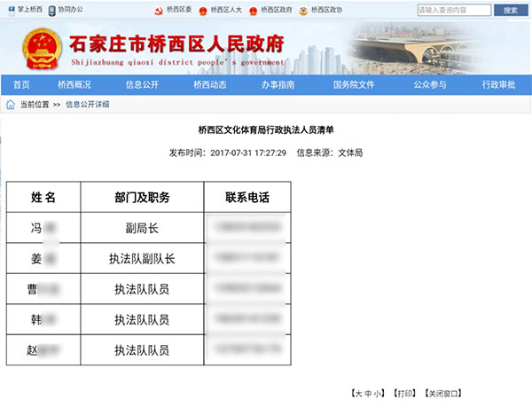Click the 信息公开详细 breadcrumb link
This screenshot has width=532, height=415.
click(87, 104)
